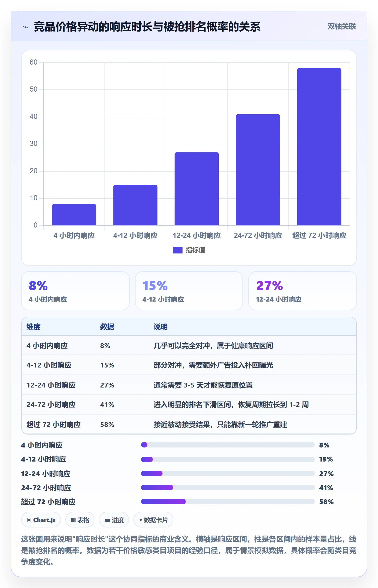Toggle the 指标值 legend color swatch
Viewport: 378px width, 588px height.
coord(178,250)
